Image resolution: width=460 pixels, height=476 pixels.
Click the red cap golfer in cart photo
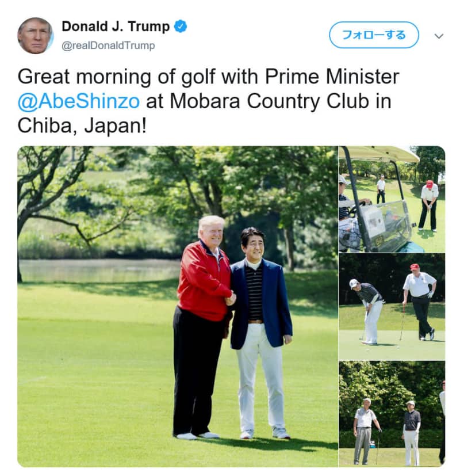coord(429,205)
